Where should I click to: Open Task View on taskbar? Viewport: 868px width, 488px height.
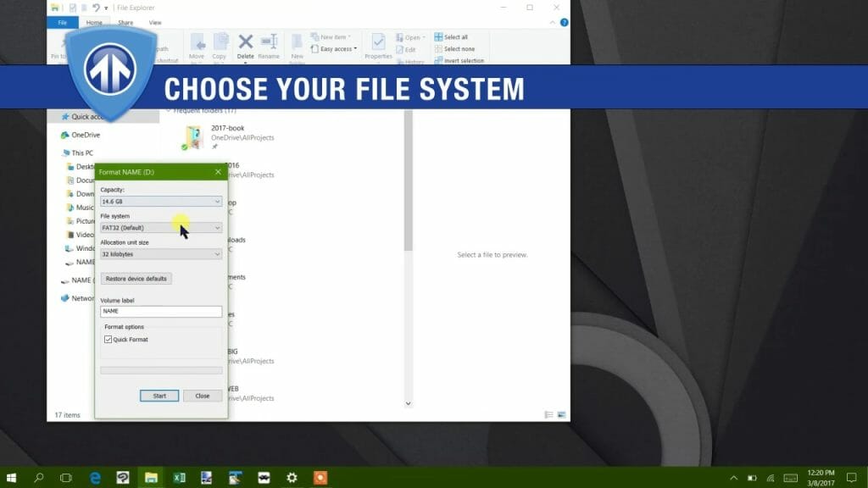coord(66,478)
